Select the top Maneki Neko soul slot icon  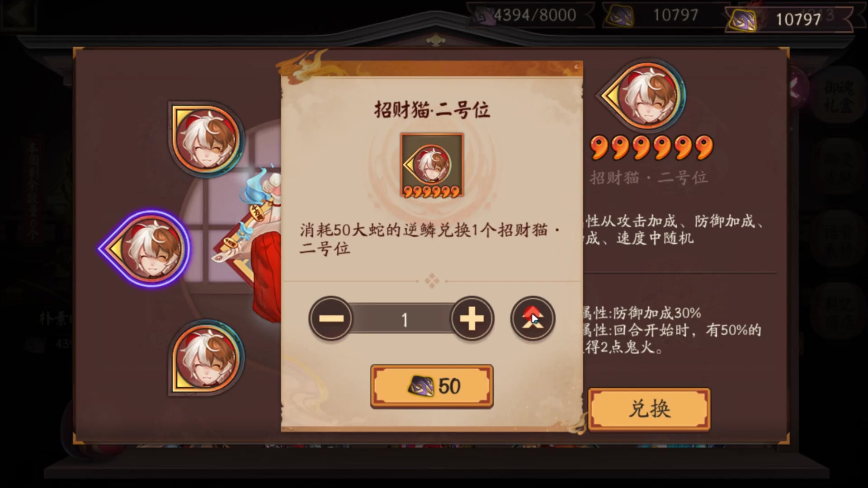[x=206, y=139]
